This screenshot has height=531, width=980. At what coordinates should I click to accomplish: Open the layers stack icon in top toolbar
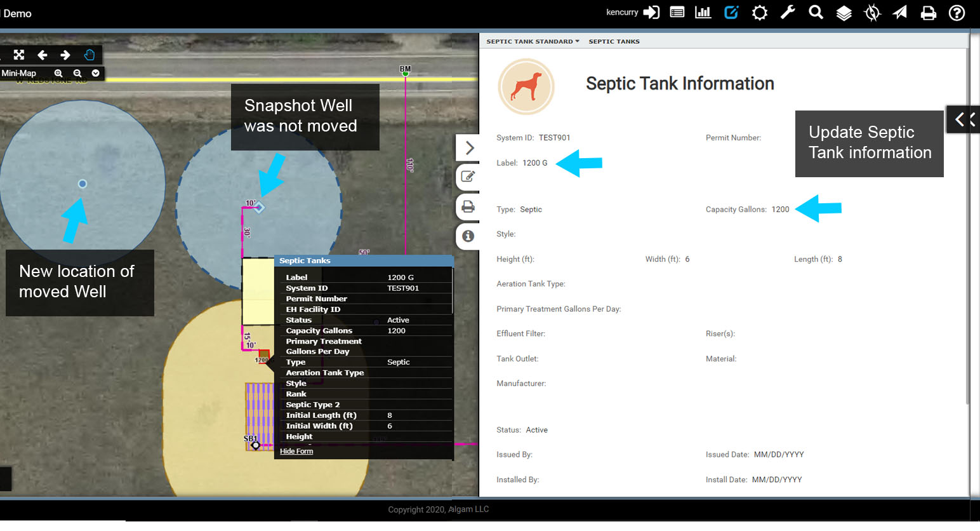pos(844,13)
